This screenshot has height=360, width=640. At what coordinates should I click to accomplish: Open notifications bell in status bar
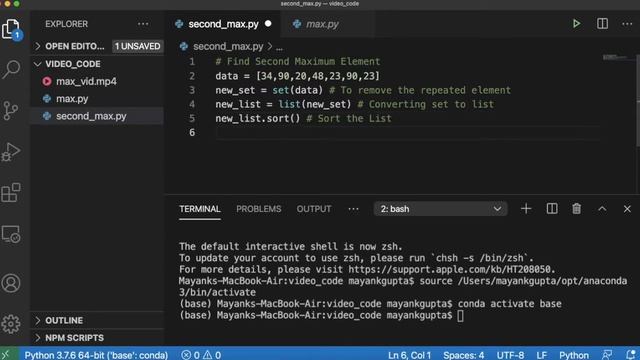(x=631, y=355)
